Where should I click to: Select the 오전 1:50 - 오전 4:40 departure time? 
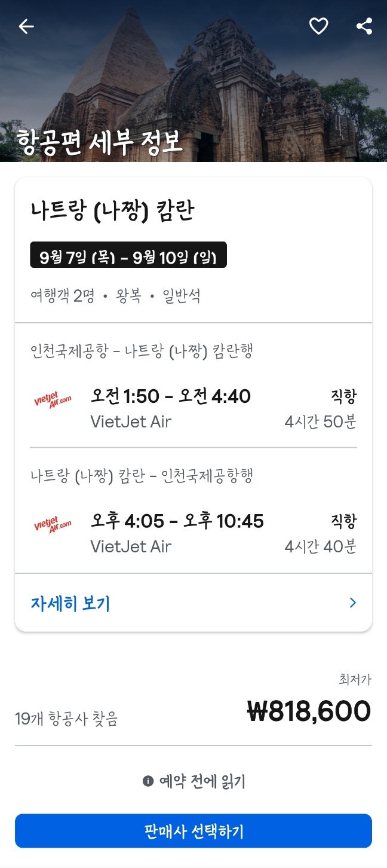pyautogui.click(x=171, y=396)
